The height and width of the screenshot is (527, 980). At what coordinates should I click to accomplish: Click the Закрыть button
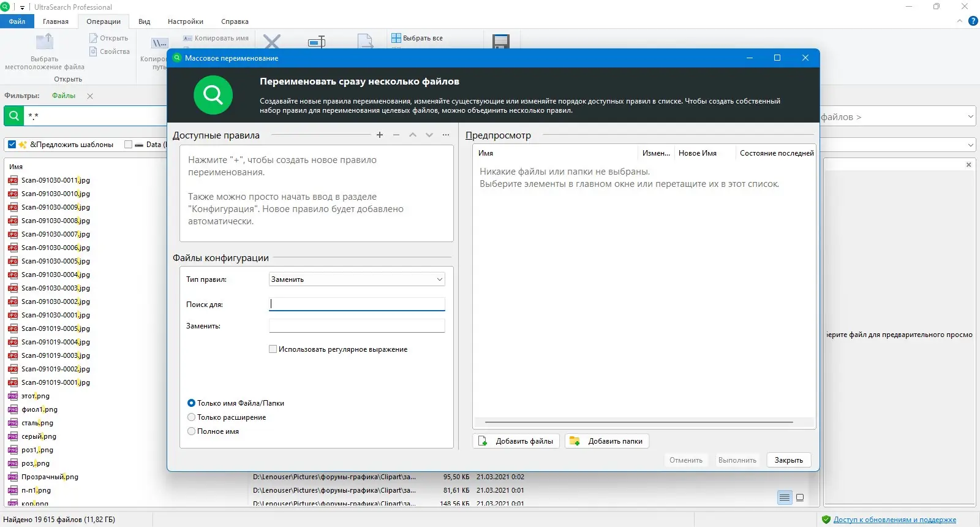click(x=789, y=460)
